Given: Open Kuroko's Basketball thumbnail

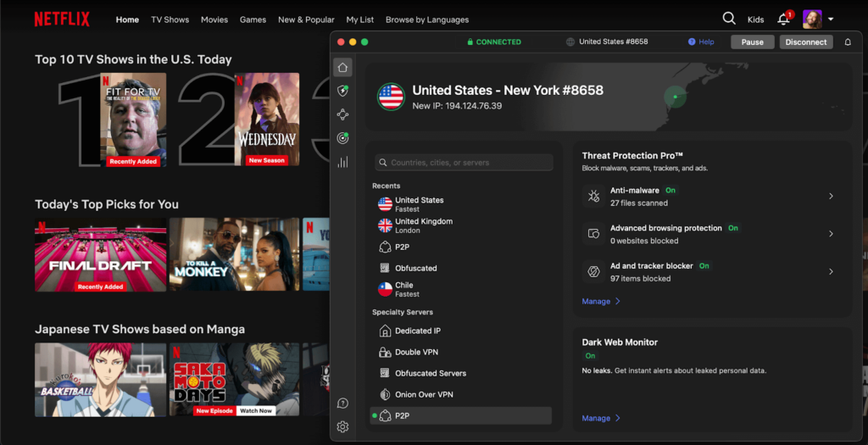Looking at the screenshot, I should [100, 380].
